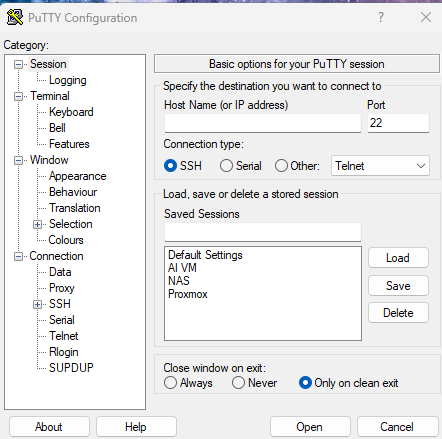Click the Help button
This screenshot has width=442, height=439.
tap(136, 427)
